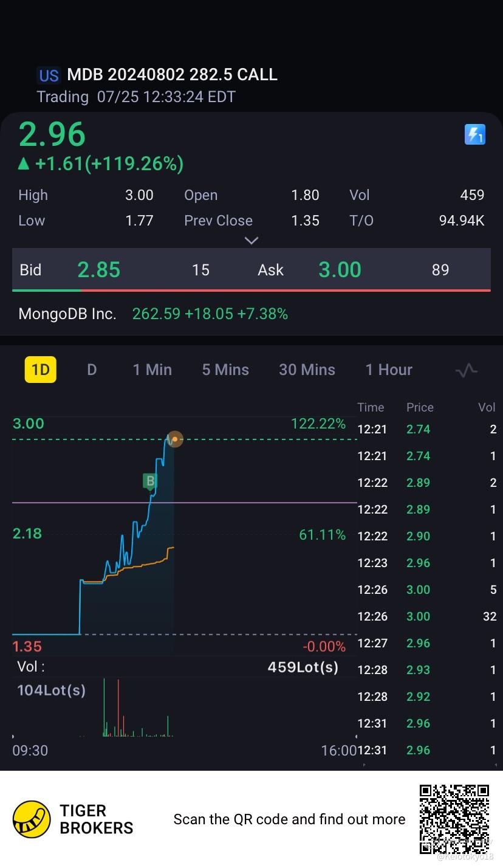This screenshot has width=503, height=868.
Task: Tap the blue lightning quick-trade icon
Action: click(474, 134)
